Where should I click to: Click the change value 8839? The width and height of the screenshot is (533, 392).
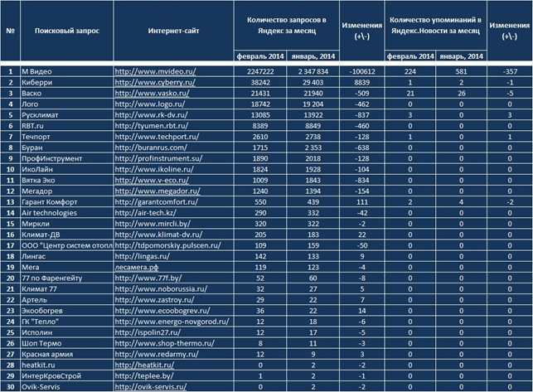pos(362,82)
